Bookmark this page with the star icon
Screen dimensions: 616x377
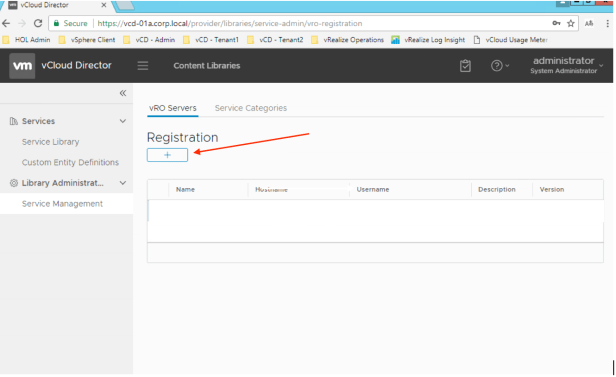click(571, 24)
